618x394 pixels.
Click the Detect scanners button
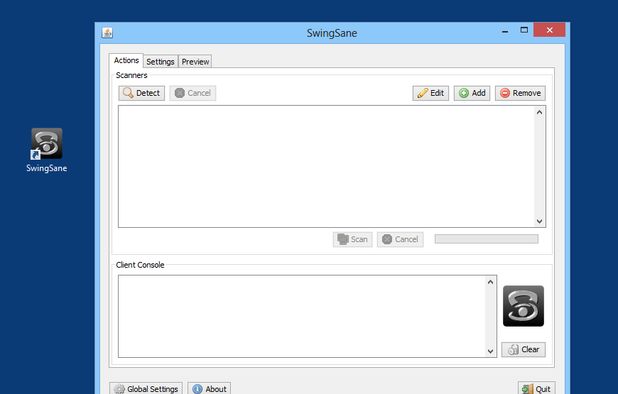coord(141,93)
